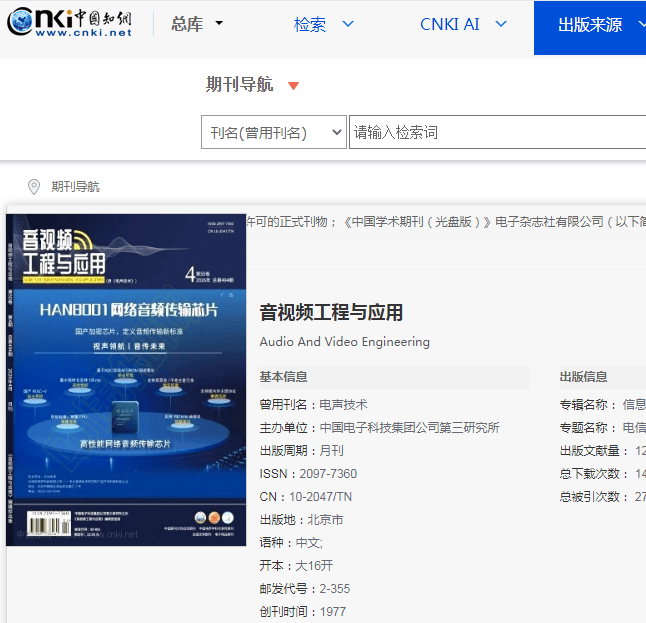The height and width of the screenshot is (623, 646).
Task: Click 邮发代号：2-355 text
Action: (304, 589)
